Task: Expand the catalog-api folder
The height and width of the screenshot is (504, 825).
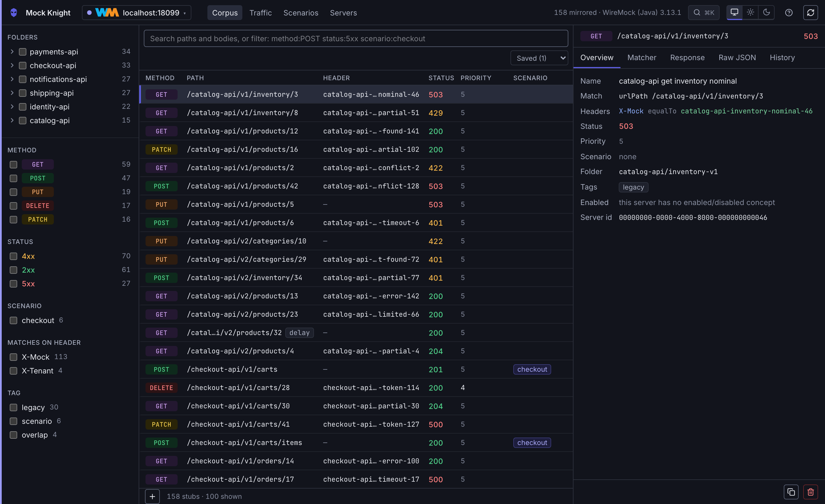Action: 12,120
